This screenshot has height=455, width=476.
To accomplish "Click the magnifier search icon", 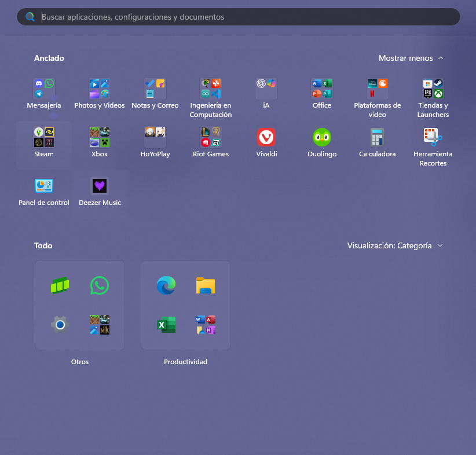I will [x=30, y=17].
